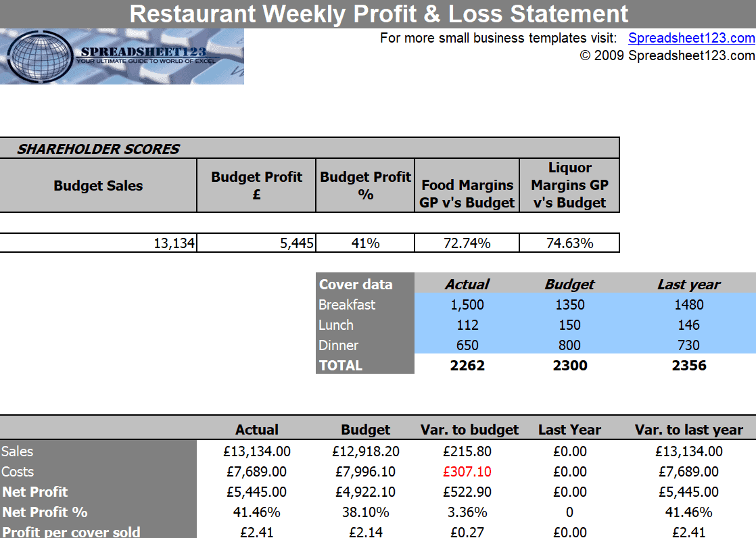Click the total actual covers 2262
Viewport: 756px width, 538px height.
pos(467,366)
